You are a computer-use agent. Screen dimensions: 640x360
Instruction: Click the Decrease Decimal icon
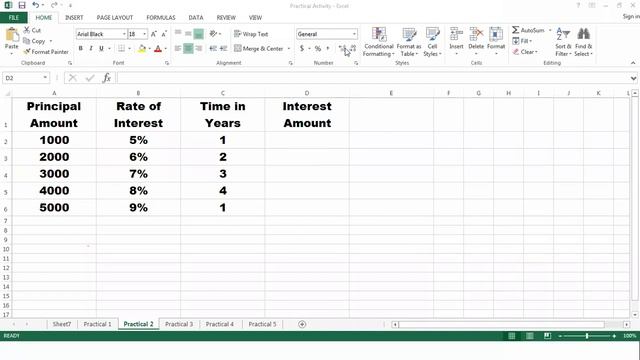pos(353,49)
